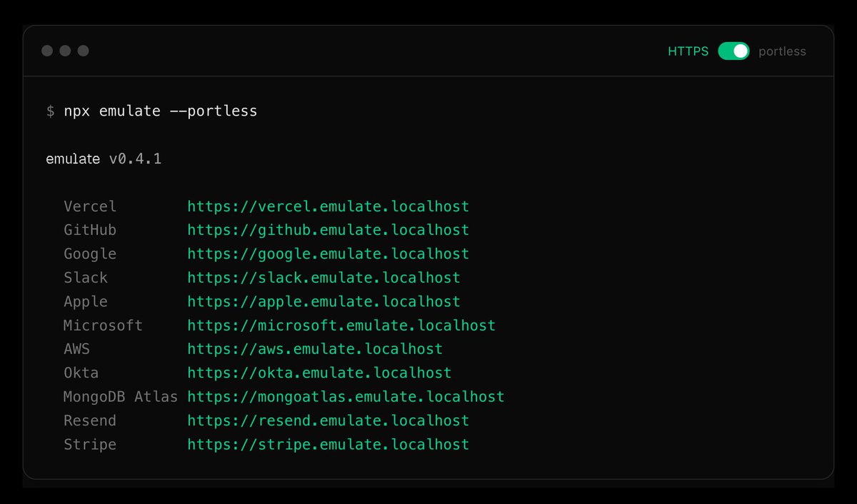
Task: Open the okta.emulate.localhost link
Action: click(319, 373)
